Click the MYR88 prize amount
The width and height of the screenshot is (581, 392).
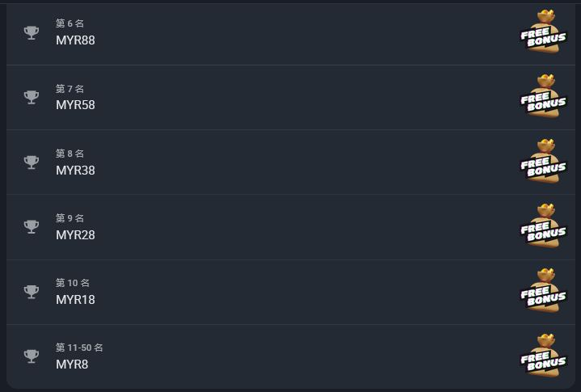coord(75,40)
